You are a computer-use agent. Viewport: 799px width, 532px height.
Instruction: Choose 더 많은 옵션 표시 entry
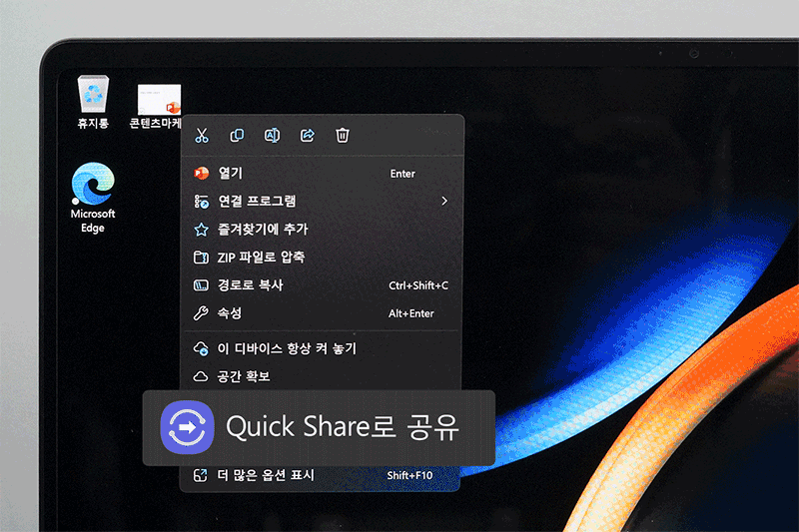point(320,475)
